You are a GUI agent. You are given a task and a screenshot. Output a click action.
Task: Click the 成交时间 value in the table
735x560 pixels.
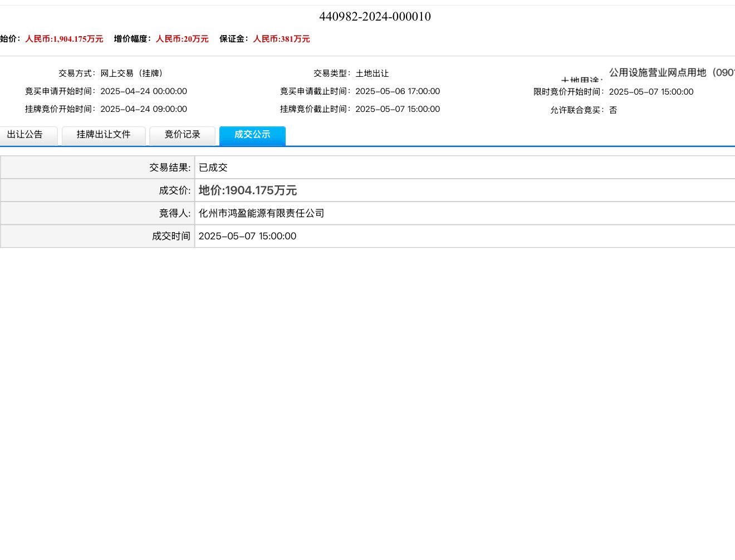coord(247,236)
